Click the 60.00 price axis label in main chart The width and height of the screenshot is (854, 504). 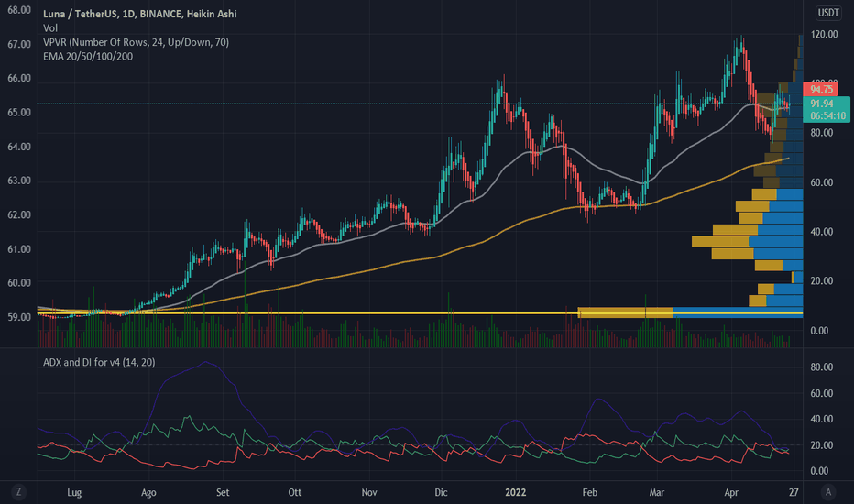click(x=821, y=182)
